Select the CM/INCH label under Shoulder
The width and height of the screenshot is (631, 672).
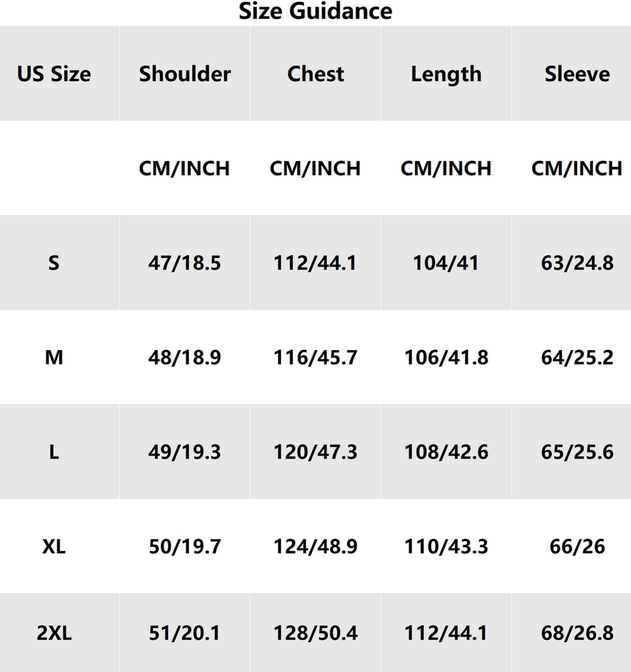point(184,168)
